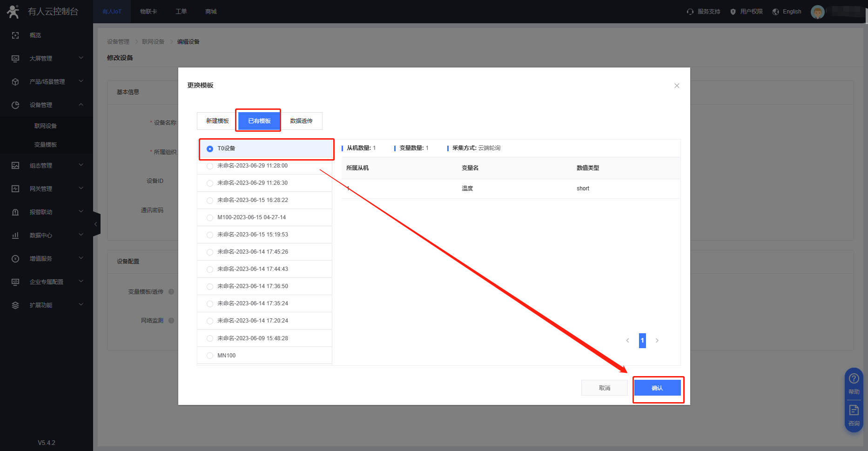
Task: Choose the MN100 template radio option
Action: tap(210, 356)
